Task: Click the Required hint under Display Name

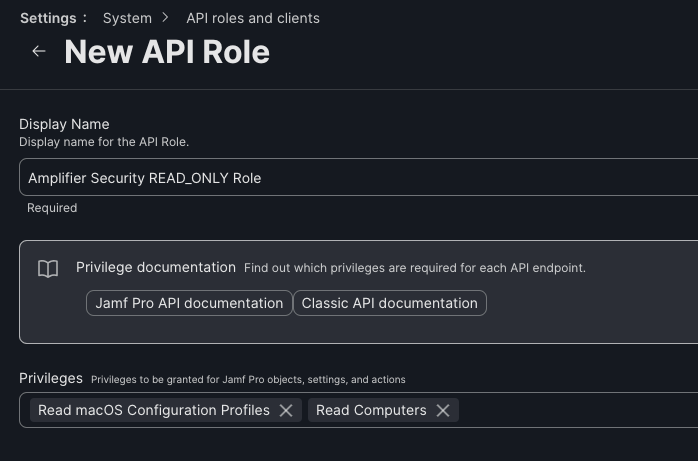Action: point(52,208)
